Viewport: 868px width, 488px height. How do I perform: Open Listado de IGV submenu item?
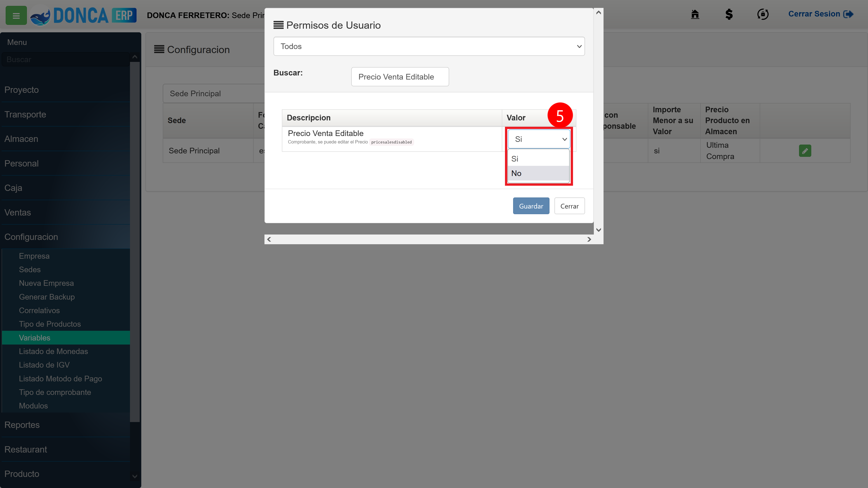(x=66, y=365)
